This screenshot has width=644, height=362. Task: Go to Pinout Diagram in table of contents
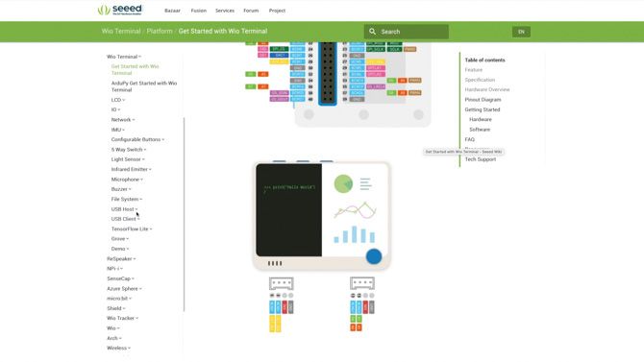click(x=483, y=100)
